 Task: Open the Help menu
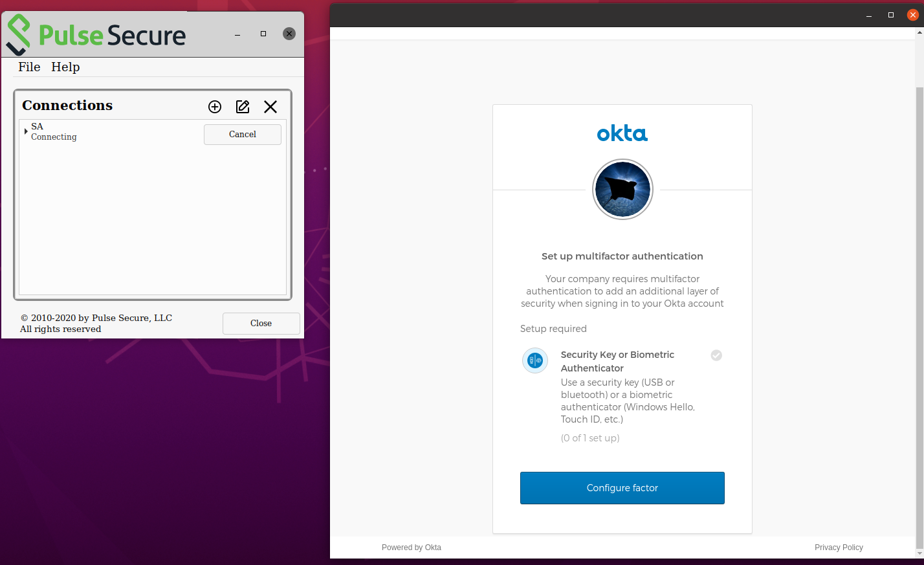coord(65,67)
